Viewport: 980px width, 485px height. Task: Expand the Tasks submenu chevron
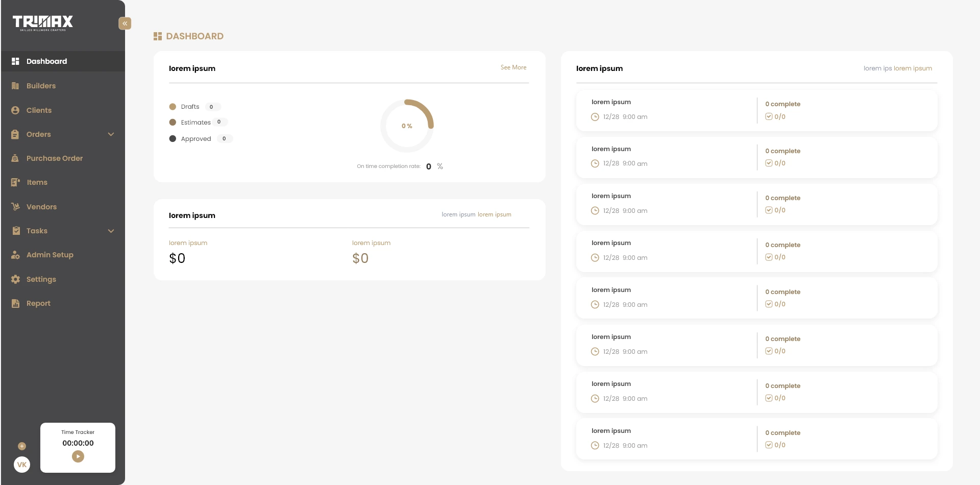tap(111, 231)
